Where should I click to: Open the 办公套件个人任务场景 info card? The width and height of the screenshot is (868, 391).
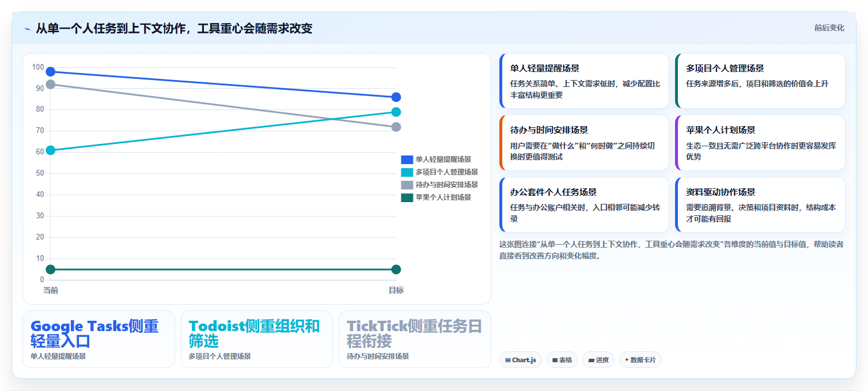pyautogui.click(x=584, y=204)
